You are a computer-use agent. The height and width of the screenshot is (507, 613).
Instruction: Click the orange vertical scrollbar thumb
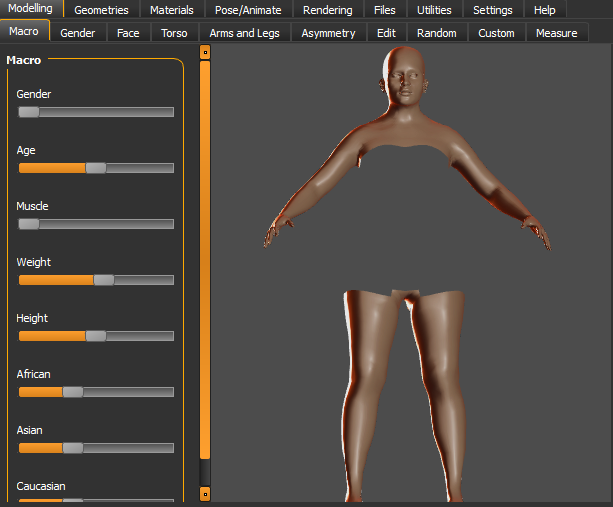(205, 260)
